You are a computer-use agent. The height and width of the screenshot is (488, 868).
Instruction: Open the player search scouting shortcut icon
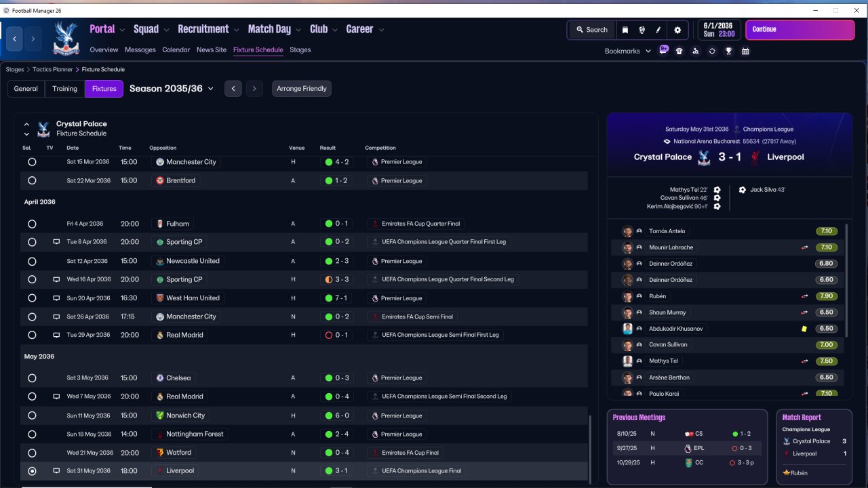tap(696, 51)
